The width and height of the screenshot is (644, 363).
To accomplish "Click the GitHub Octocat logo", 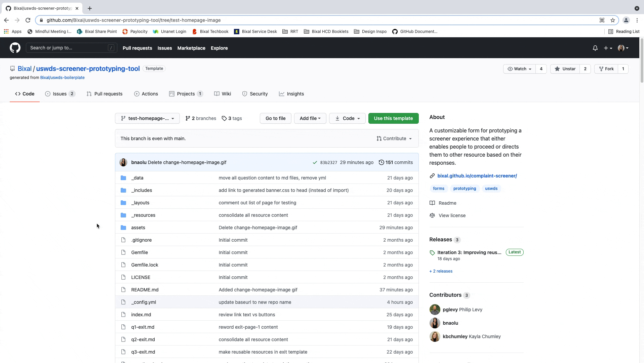I will click(15, 48).
